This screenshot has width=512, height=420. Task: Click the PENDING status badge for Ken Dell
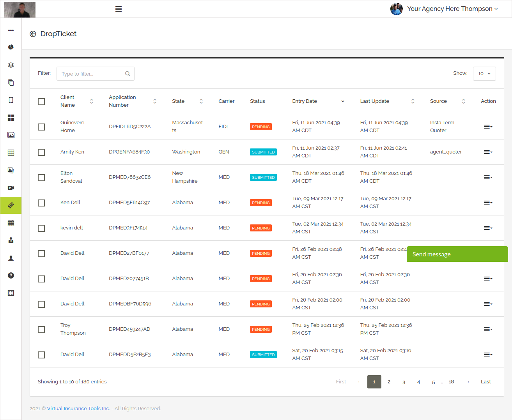click(x=260, y=203)
